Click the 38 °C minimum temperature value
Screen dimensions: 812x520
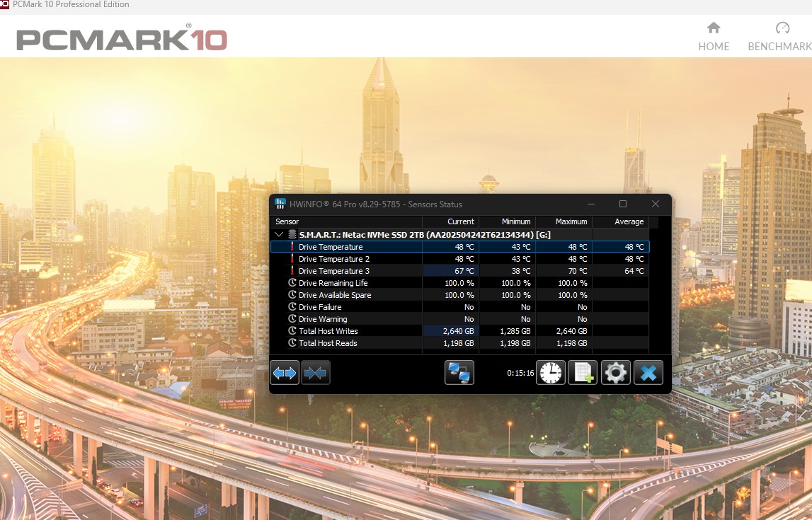(521, 270)
